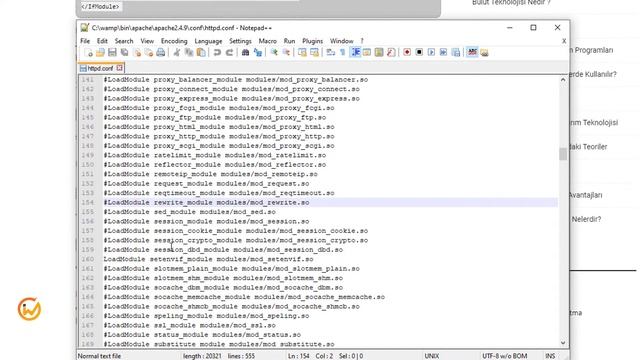The width and height of the screenshot is (640, 360).
Task: Create a new file with the New toolbar icon
Action: 88,52
